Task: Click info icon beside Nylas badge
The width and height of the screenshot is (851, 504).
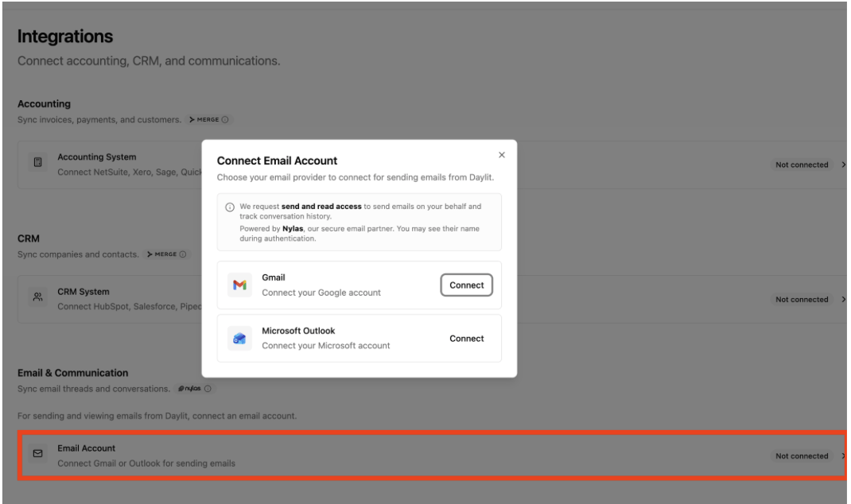Action: pyautogui.click(x=208, y=389)
